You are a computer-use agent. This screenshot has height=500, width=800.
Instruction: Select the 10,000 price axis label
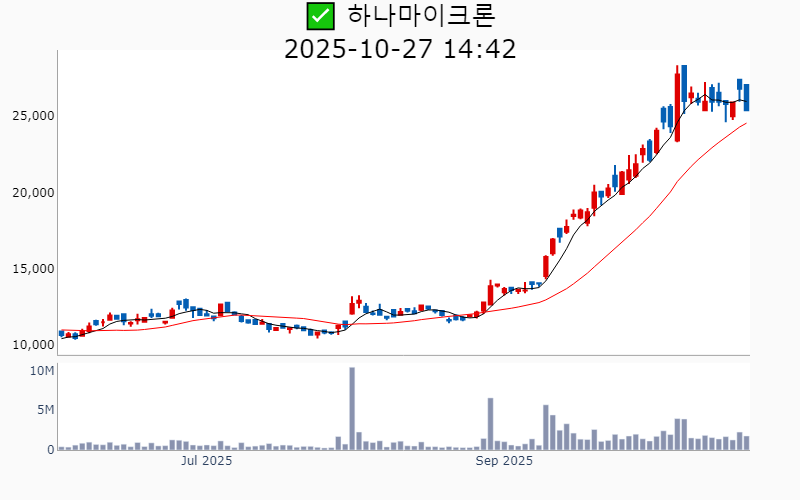(33, 345)
